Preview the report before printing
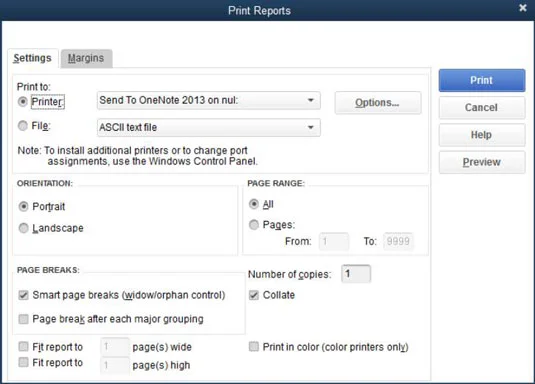Screen dimensions: 535x384 (482, 162)
